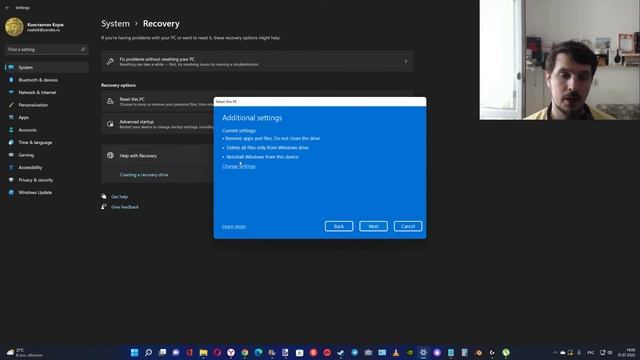Click the OneDrive cloud tray icon
The height and width of the screenshot is (360, 640).
click(x=562, y=353)
